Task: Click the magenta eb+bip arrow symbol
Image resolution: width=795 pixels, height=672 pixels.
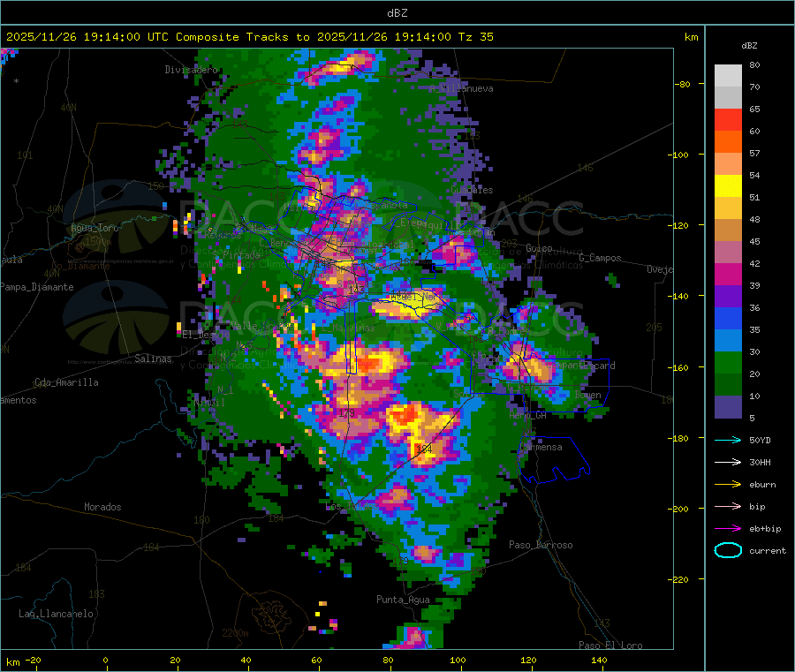Action: [728, 529]
